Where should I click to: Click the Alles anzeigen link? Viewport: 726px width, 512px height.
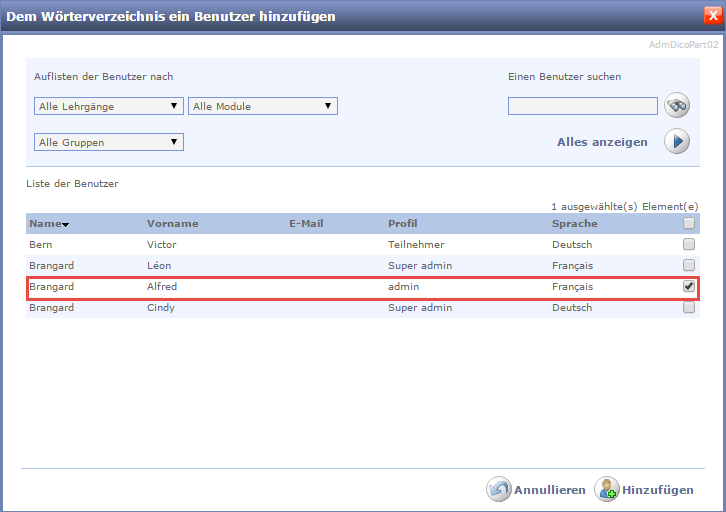click(x=602, y=142)
